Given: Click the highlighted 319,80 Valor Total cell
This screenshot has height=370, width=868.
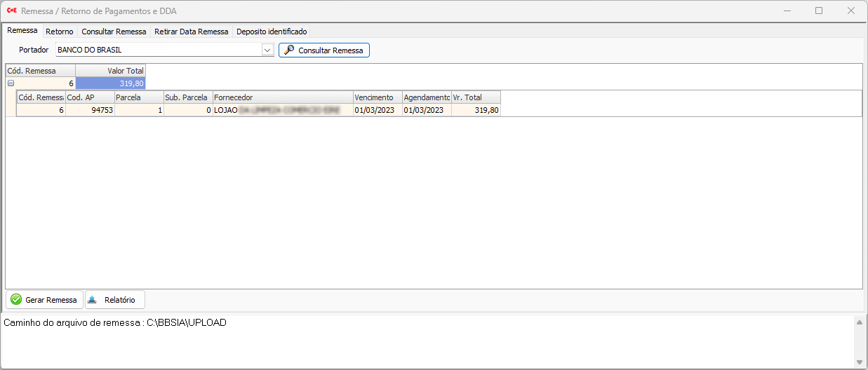Looking at the screenshot, I should click(110, 83).
